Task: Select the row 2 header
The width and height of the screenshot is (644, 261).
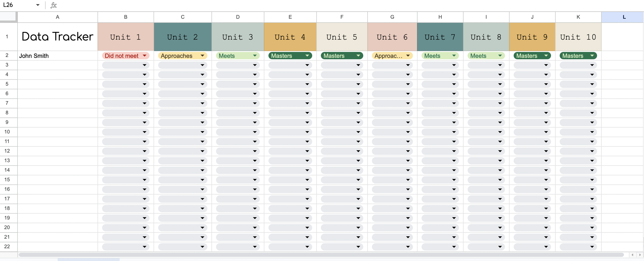Action: tap(7, 56)
